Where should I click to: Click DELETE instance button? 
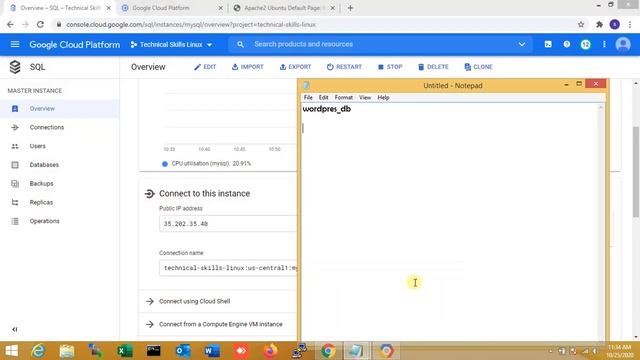433,67
